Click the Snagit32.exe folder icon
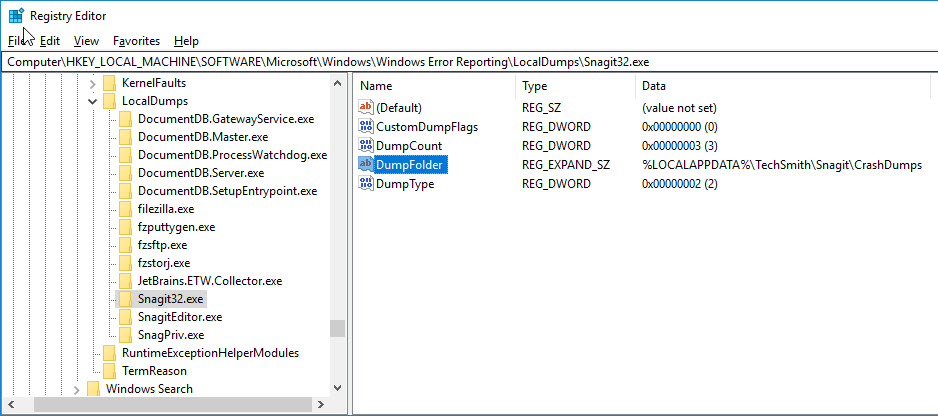938x416 pixels. pyautogui.click(x=125, y=299)
